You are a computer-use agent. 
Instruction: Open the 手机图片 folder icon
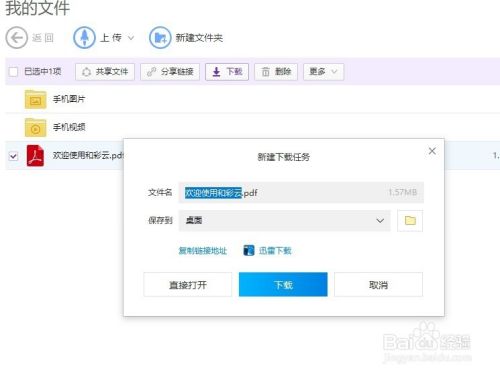coord(35,99)
